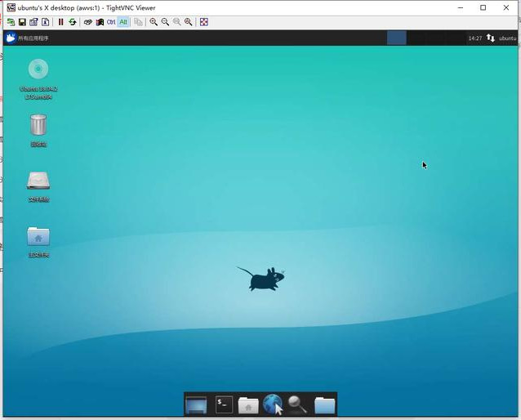Select the home folder desktop icon
Image resolution: width=521 pixels, height=420 pixels.
(38, 242)
